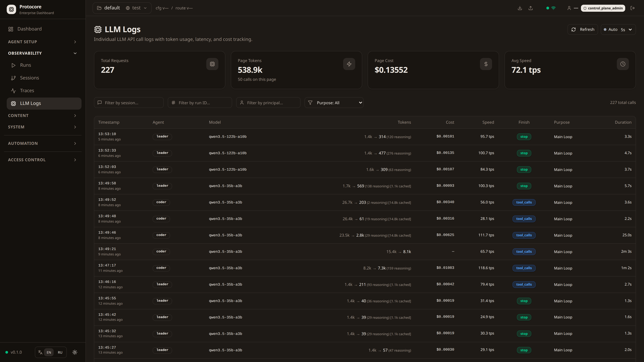The width and height of the screenshot is (644, 362).
Task: Switch language to EN
Action: point(49,352)
